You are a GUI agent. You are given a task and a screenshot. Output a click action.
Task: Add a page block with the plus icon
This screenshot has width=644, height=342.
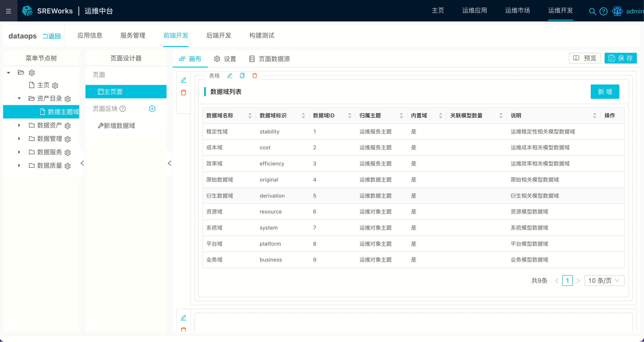[152, 109]
